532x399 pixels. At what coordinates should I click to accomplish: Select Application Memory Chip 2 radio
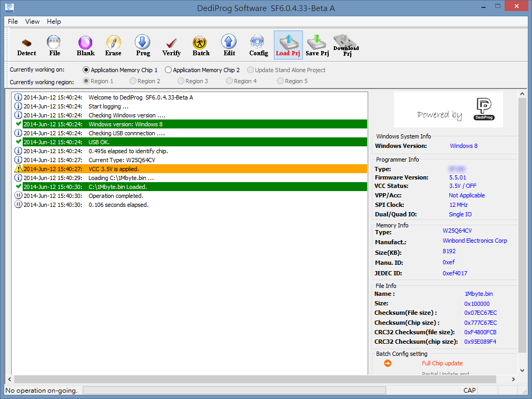tap(169, 70)
